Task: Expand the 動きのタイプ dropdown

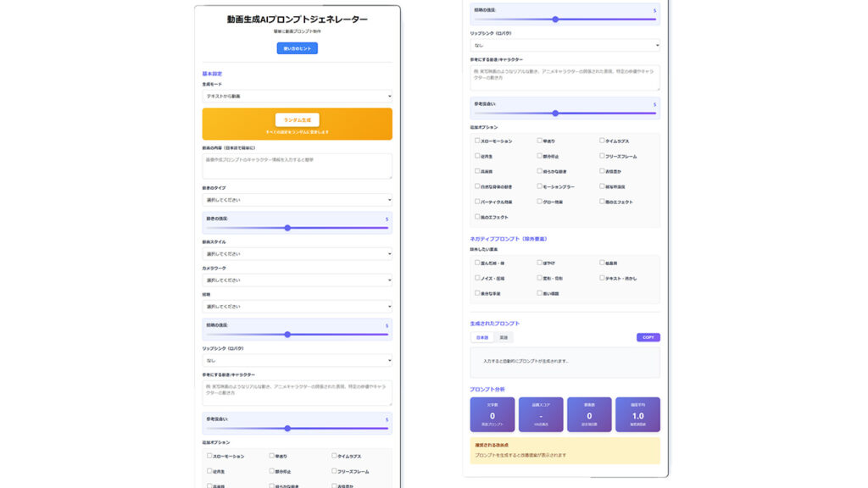Action: [297, 200]
